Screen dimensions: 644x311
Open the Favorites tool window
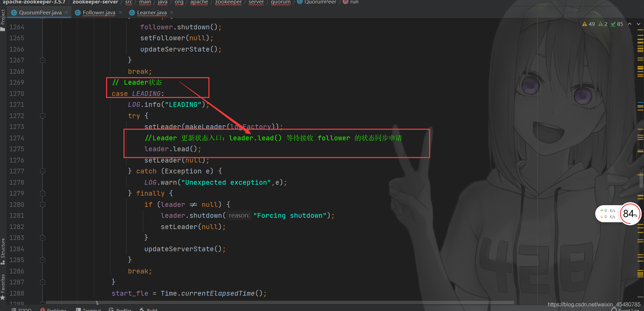[3, 287]
